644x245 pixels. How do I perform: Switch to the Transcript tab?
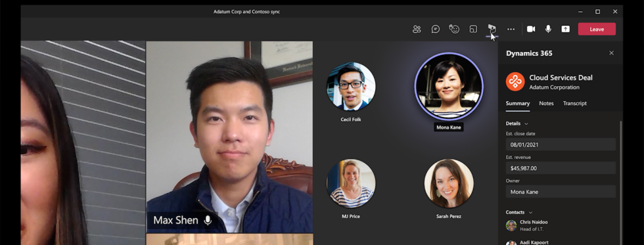tap(574, 103)
